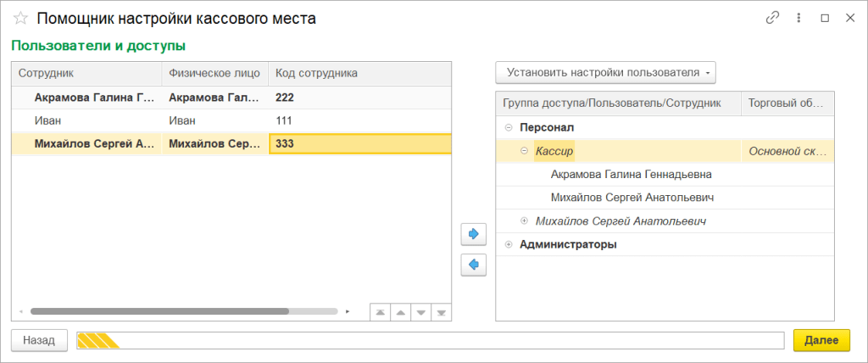Copy link using the chain icon
This screenshot has height=363, width=868.
click(772, 18)
